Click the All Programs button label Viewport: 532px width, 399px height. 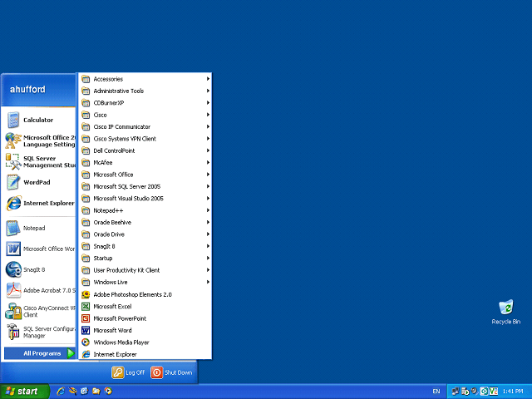point(42,353)
